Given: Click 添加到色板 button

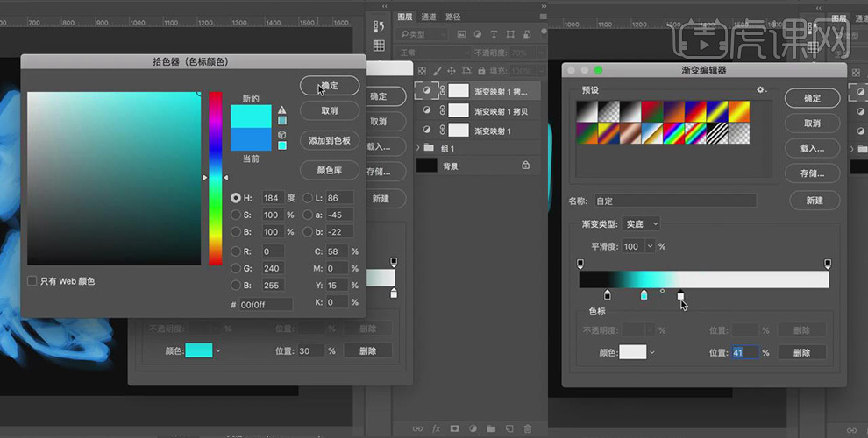Looking at the screenshot, I should [x=330, y=140].
